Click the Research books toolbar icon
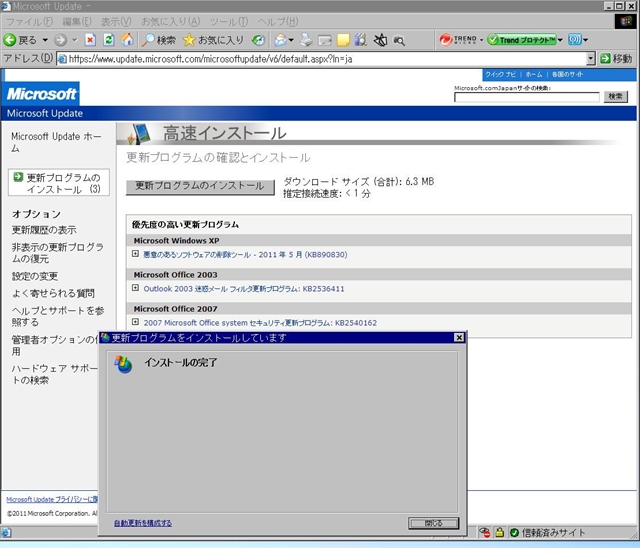The height and width of the screenshot is (548, 640). click(x=361, y=40)
